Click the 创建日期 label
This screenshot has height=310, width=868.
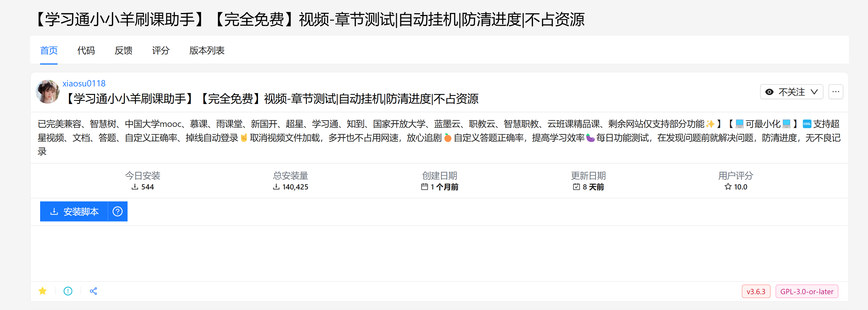click(x=440, y=175)
